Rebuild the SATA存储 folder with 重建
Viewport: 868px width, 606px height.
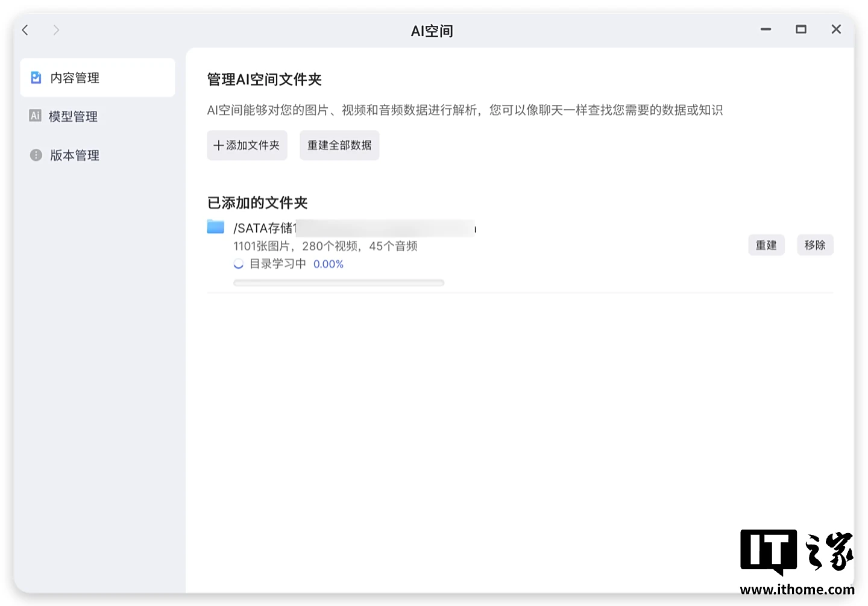766,245
